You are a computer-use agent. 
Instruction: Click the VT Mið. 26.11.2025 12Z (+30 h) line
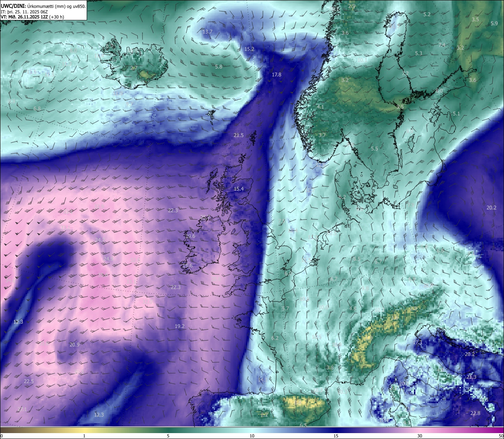coord(32,17)
